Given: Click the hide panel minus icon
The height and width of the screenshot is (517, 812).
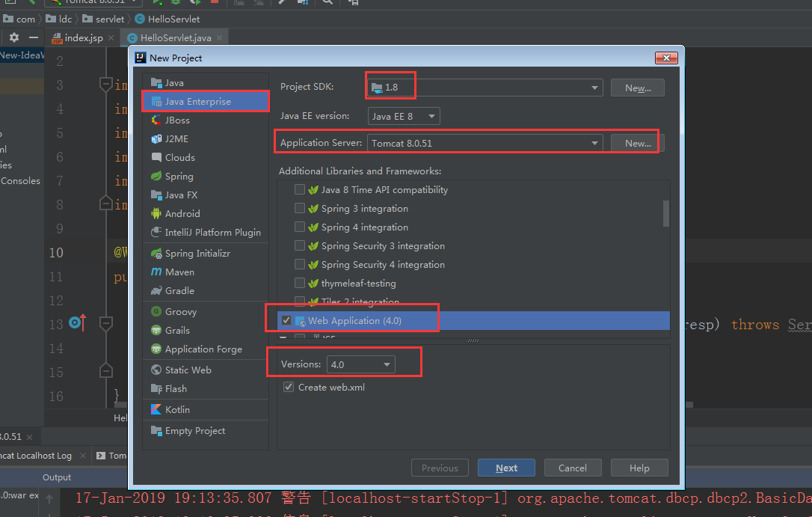Looking at the screenshot, I should 34,37.
